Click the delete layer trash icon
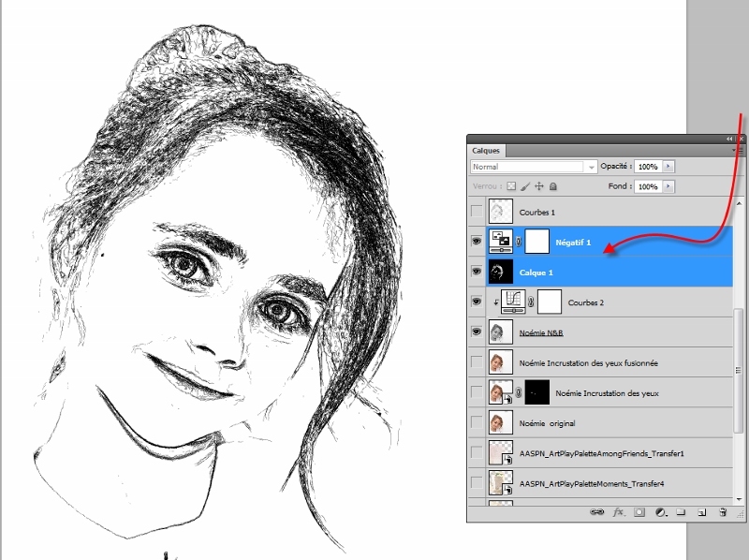749x560 pixels. [x=723, y=511]
